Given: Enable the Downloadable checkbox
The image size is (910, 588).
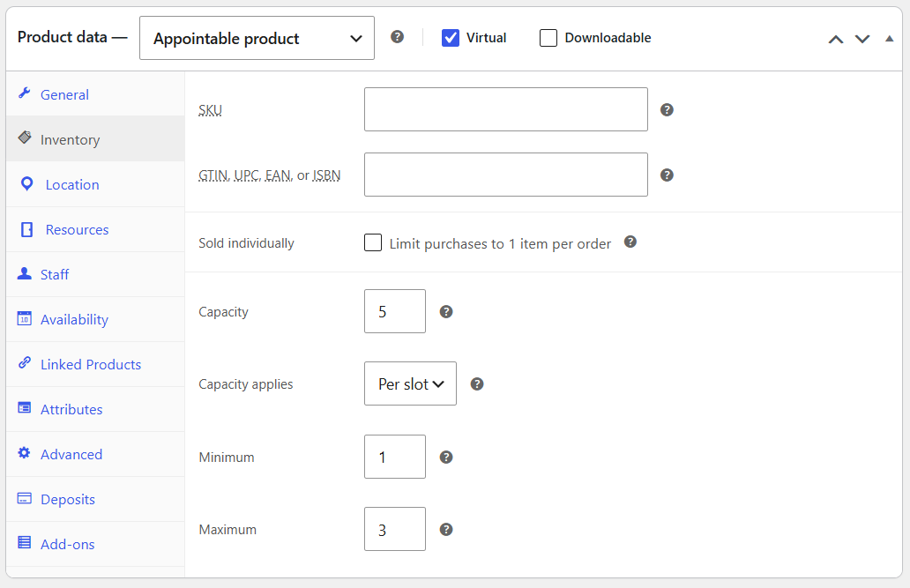Looking at the screenshot, I should (548, 38).
